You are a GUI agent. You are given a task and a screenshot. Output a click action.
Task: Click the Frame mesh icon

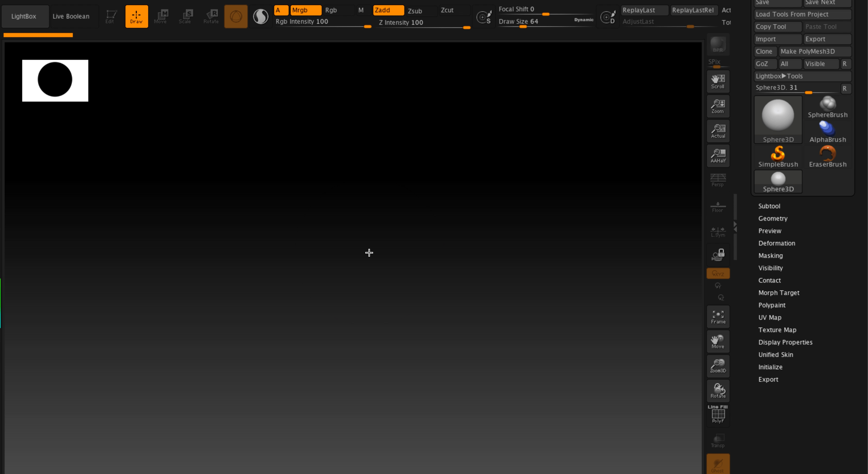coord(718,317)
